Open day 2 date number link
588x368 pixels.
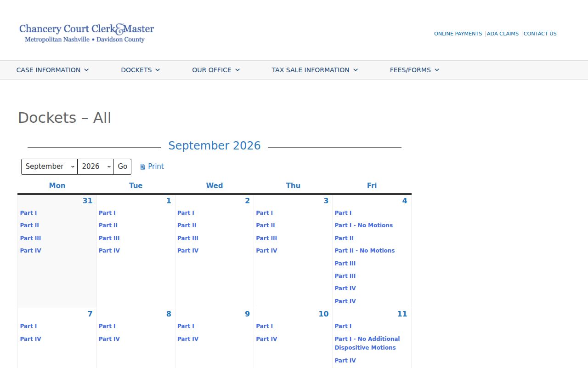tap(247, 201)
